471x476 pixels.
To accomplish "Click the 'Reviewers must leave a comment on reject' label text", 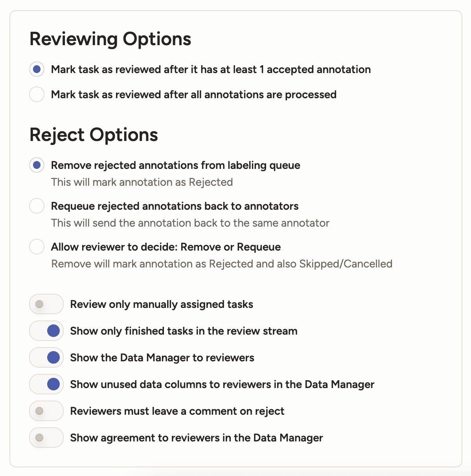I will [177, 411].
